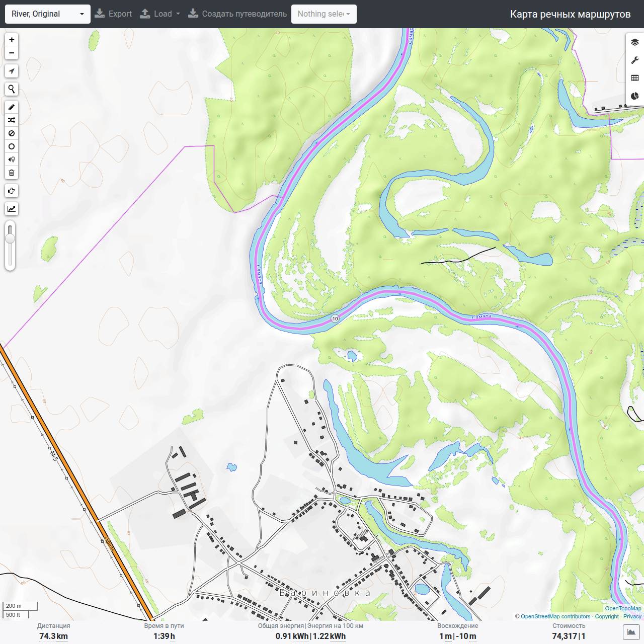This screenshot has width=644, height=644.
Task: Click the route marker number 10
Action: pos(335,318)
